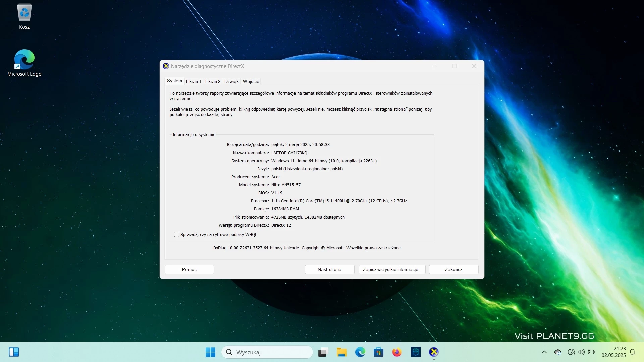
Task: Switch to the Dźwięk tab
Action: click(231, 81)
